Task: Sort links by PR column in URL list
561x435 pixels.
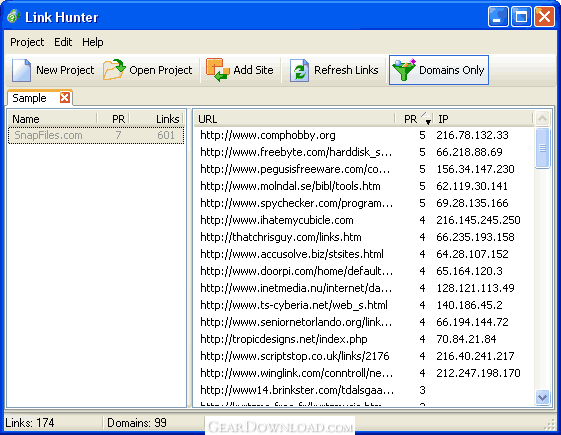Action: (414, 119)
